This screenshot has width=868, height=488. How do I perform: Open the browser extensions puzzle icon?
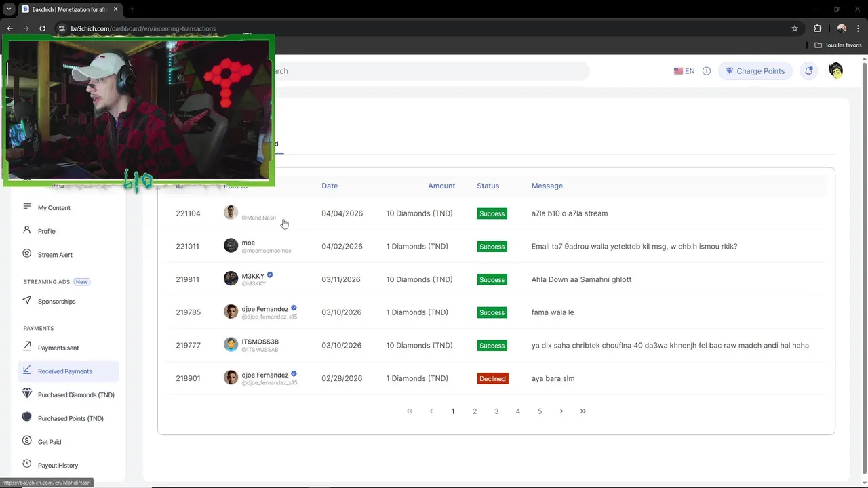(x=817, y=28)
